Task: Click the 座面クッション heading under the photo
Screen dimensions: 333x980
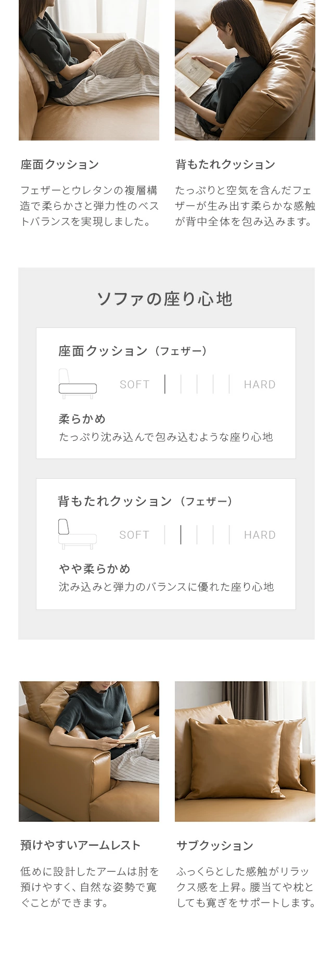Action: coord(60,164)
